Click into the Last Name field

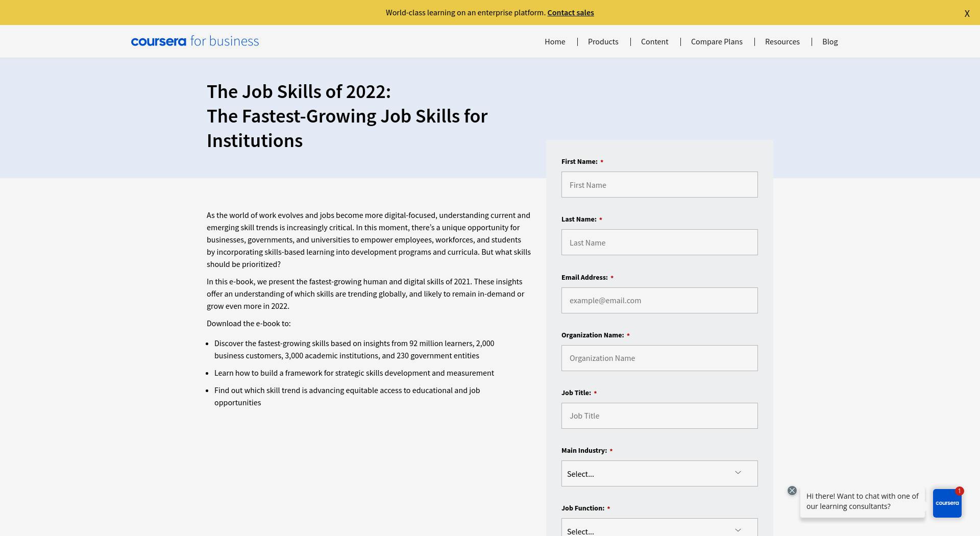pyautogui.click(x=659, y=242)
